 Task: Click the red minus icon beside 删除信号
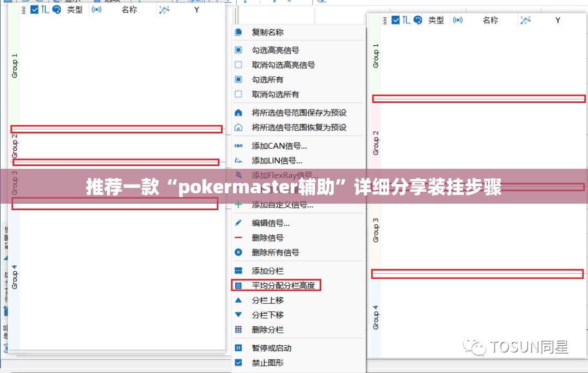click(238, 237)
